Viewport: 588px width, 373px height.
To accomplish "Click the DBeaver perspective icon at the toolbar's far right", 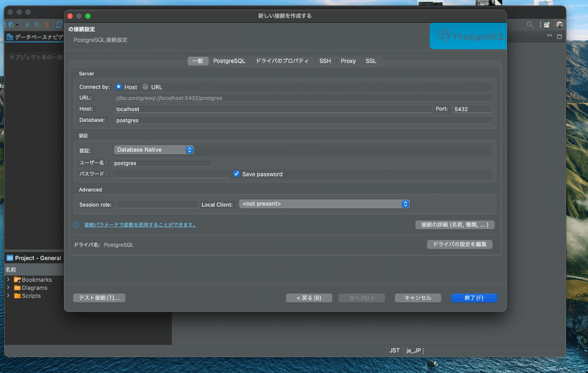I will tap(559, 25).
